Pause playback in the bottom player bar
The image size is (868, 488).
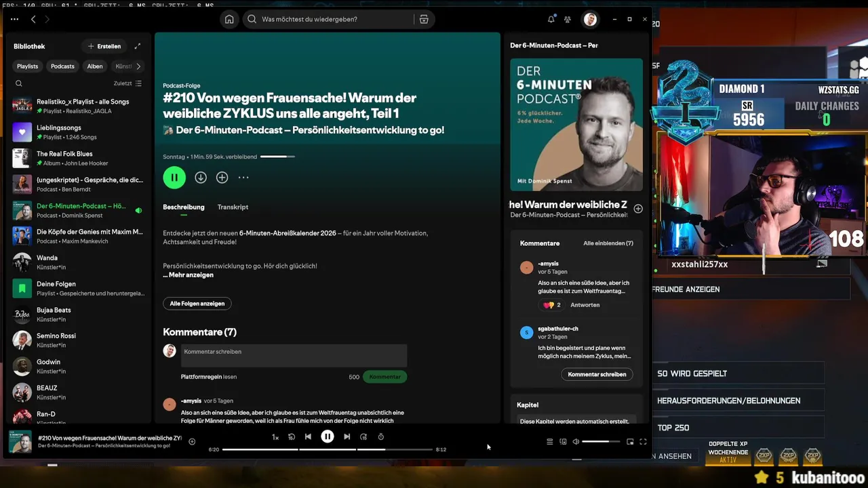(x=328, y=436)
